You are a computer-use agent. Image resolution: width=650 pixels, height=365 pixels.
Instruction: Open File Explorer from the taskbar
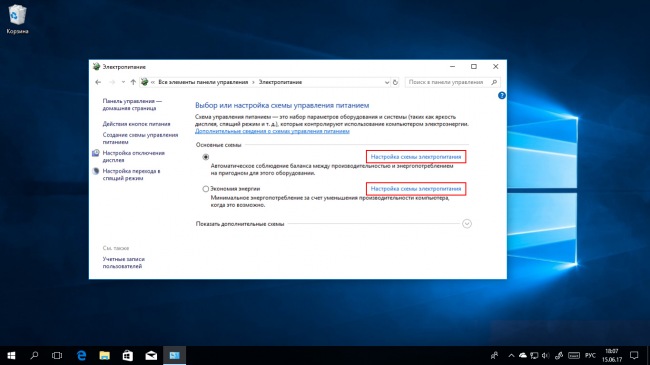click(104, 355)
